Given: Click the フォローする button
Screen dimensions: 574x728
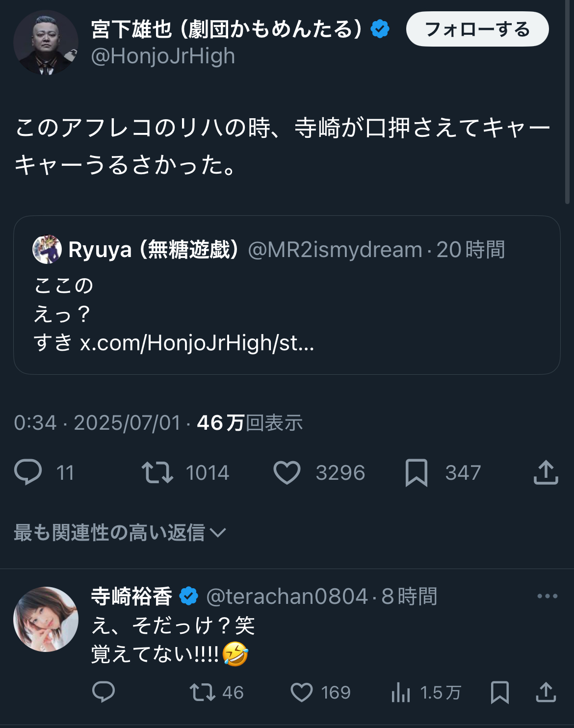Looking at the screenshot, I should [x=477, y=29].
